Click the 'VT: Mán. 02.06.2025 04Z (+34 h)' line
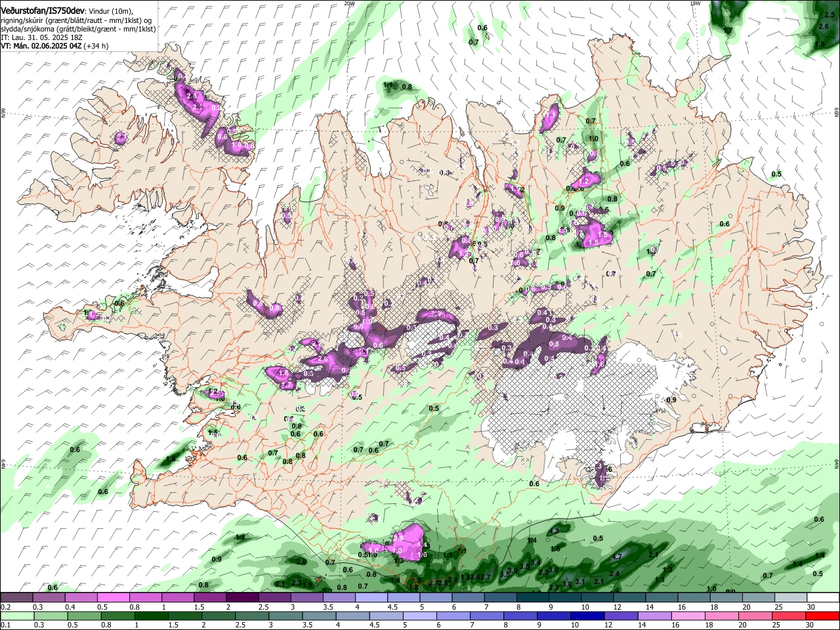The image size is (840, 630). 54,46
